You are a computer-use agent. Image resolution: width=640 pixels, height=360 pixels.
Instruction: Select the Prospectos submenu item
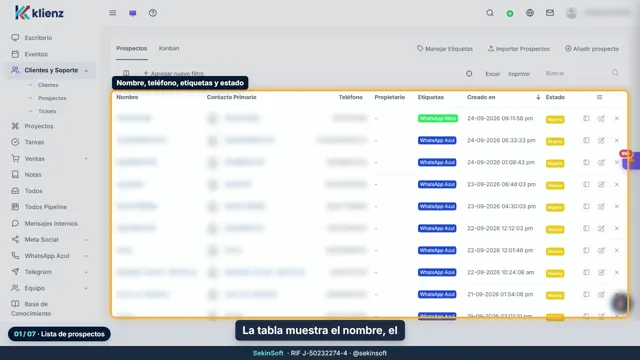[x=52, y=98]
